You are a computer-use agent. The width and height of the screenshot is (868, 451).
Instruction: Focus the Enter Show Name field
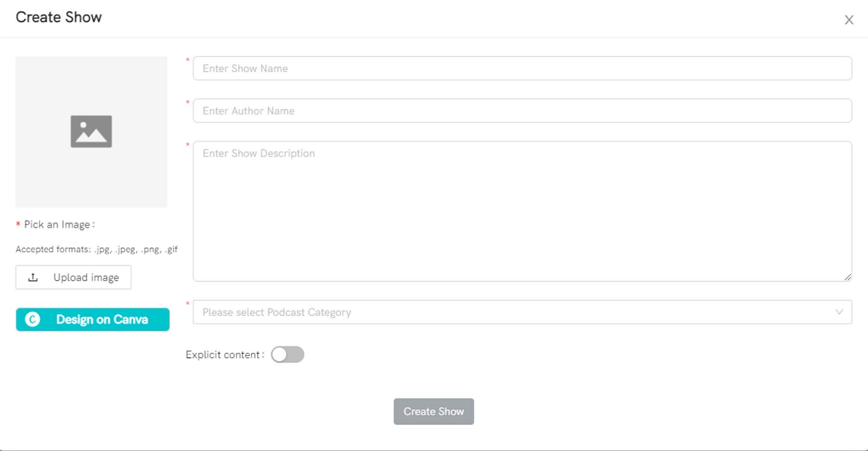pos(522,68)
